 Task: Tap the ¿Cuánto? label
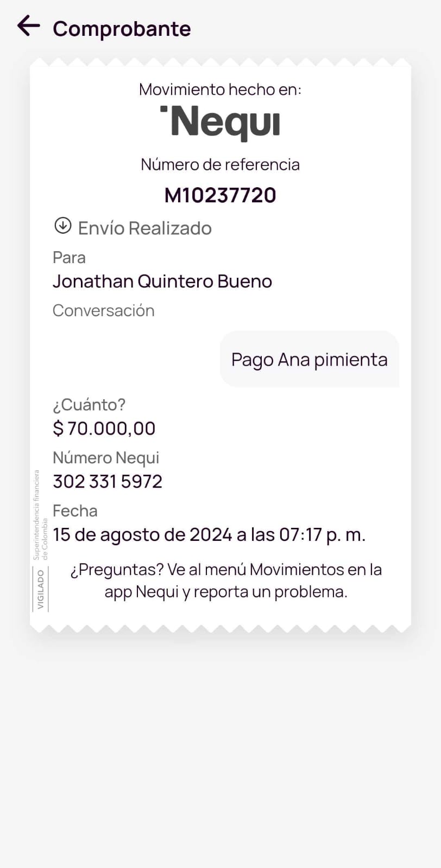(89, 405)
